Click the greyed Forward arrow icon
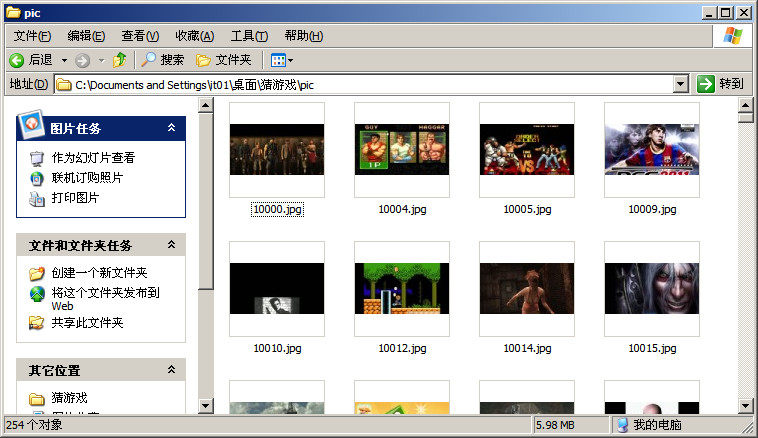This screenshot has height=438, width=758. [x=83, y=60]
